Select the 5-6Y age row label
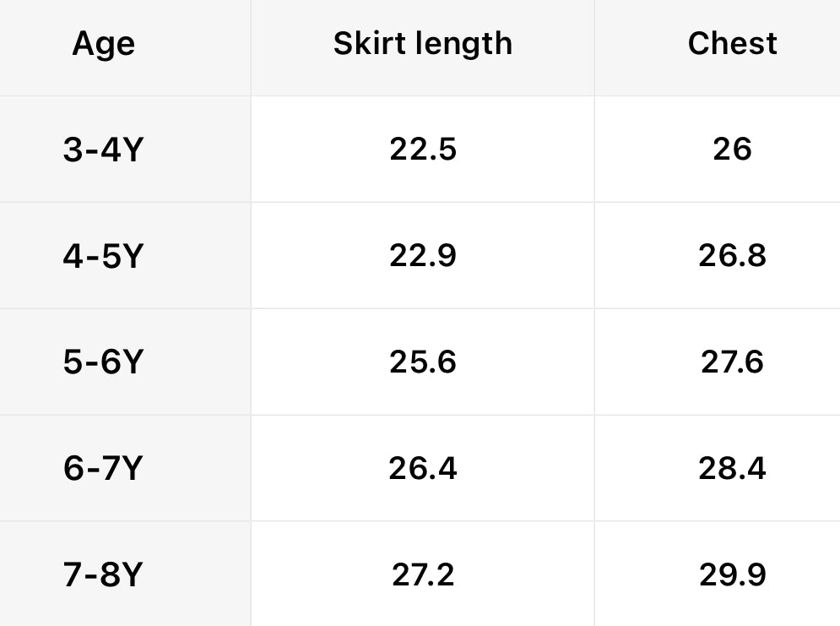Screen dimensions: 840x626 tap(103, 362)
